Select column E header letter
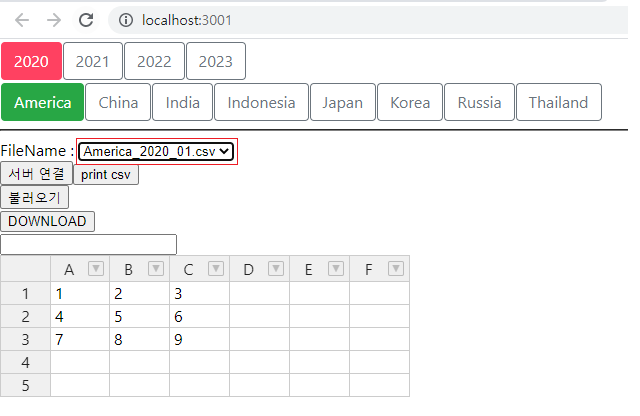640x416 pixels. pos(308,269)
